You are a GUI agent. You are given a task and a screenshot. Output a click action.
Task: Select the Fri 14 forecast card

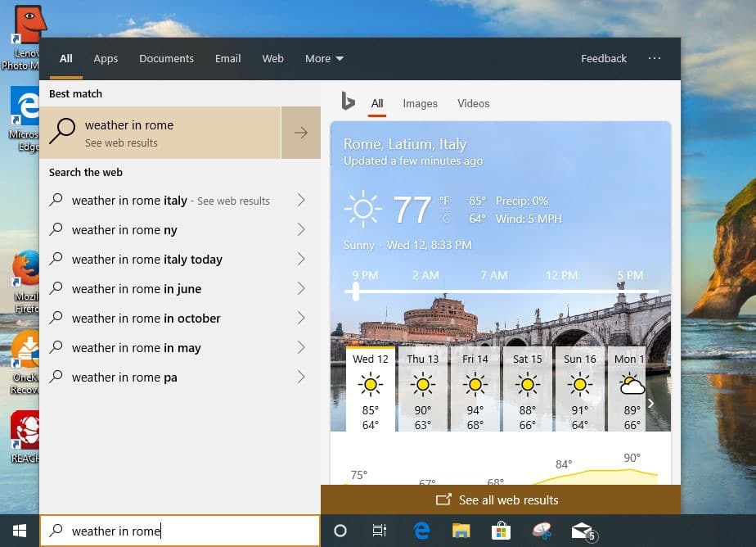[x=475, y=389]
